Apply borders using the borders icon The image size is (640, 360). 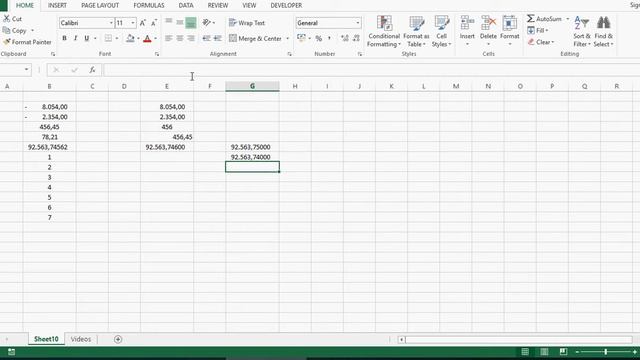click(x=108, y=38)
